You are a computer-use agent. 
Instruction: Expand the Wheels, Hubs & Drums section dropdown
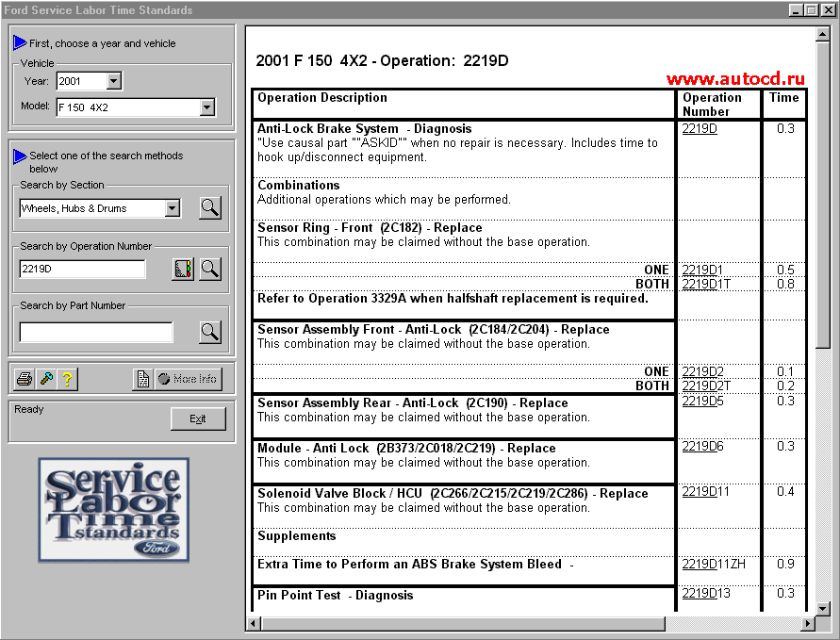click(x=172, y=208)
